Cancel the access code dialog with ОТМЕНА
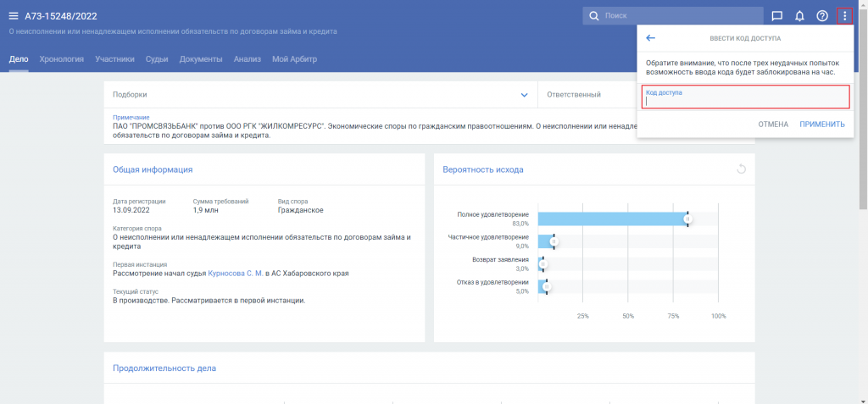Viewport: 868px width, 404px height. (773, 125)
